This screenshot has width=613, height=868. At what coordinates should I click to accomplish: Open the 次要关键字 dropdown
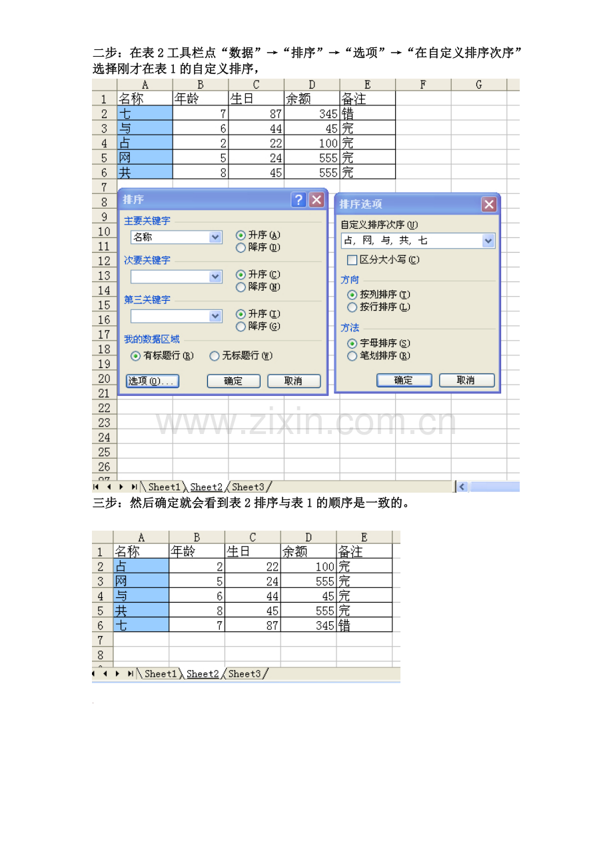[215, 277]
